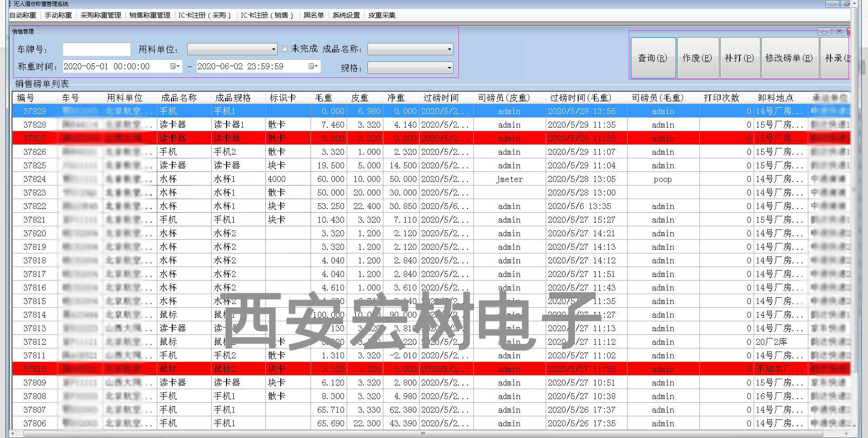Click poop operator in row 37824
The height and width of the screenshot is (438, 868).
(663, 179)
